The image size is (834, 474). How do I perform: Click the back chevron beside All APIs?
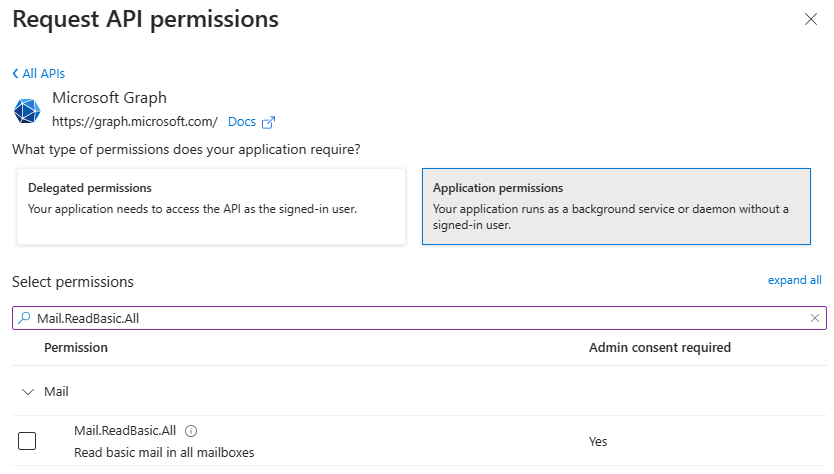[15, 73]
